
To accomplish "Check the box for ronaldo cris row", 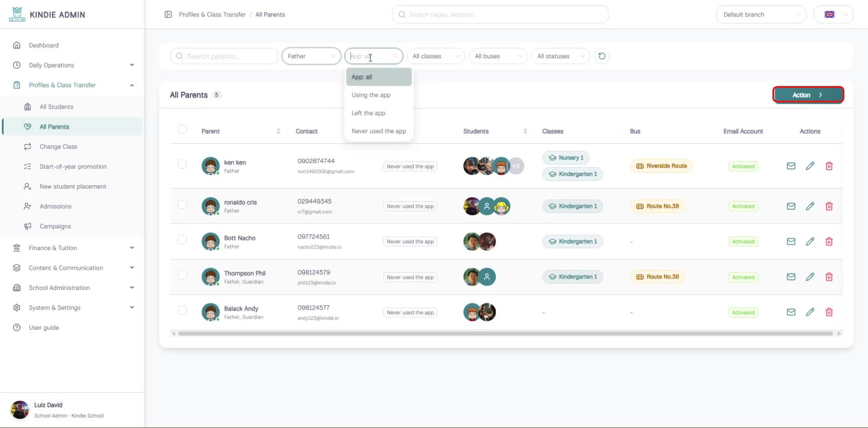I will point(182,204).
